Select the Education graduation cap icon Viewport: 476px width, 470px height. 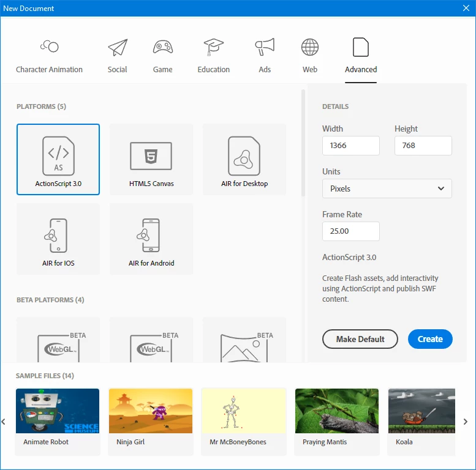pos(213,47)
